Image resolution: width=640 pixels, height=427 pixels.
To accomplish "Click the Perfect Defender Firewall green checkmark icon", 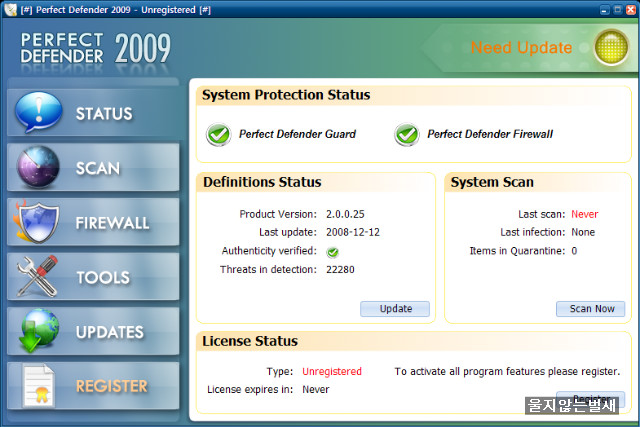I will pos(407,134).
